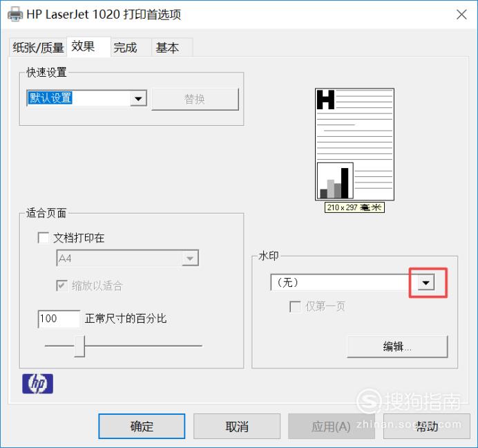Click the page preview thumbnail
The image size is (478, 448).
354,144
